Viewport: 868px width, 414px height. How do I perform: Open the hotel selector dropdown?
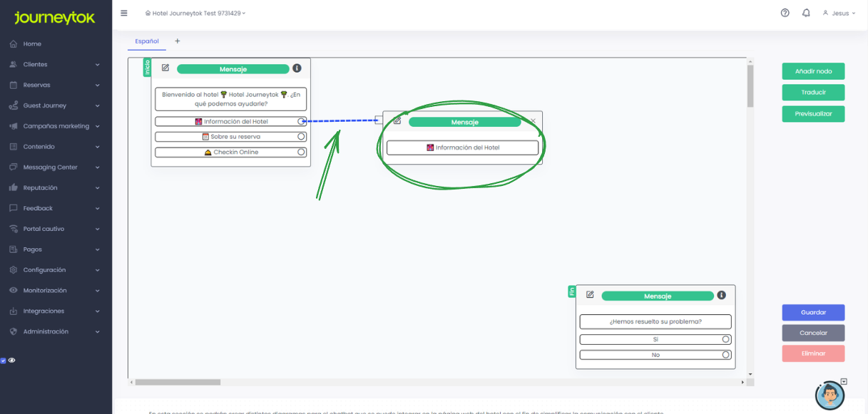pos(195,13)
